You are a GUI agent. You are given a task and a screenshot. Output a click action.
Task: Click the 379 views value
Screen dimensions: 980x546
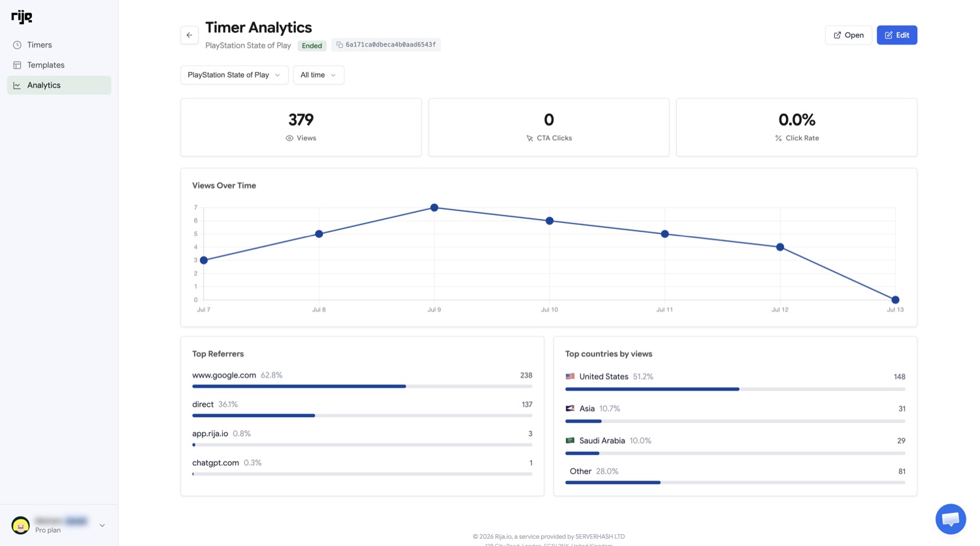301,120
